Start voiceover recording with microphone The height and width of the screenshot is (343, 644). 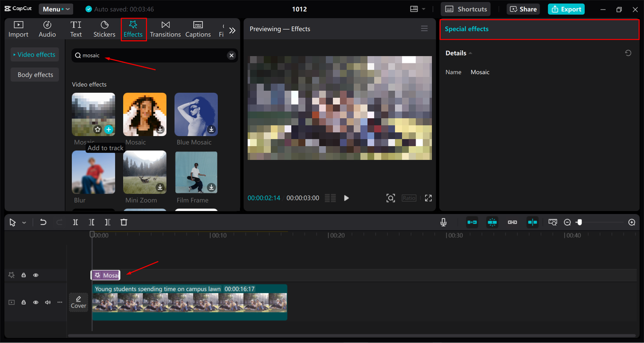443,222
